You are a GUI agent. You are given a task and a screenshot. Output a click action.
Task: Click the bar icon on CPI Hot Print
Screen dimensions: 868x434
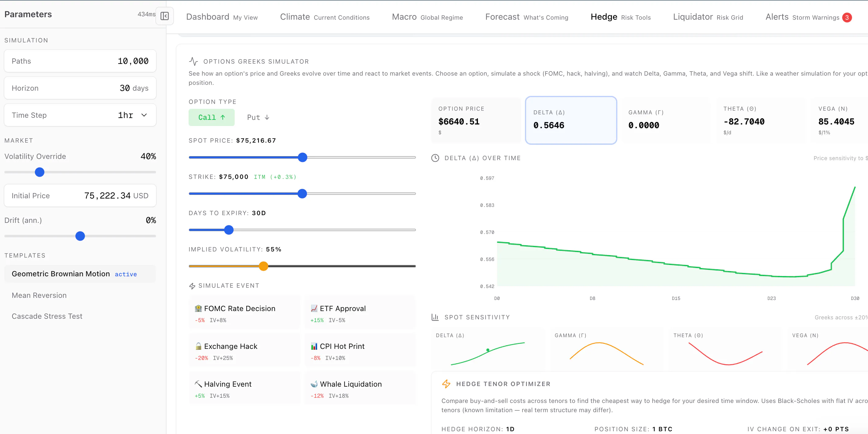click(x=314, y=346)
